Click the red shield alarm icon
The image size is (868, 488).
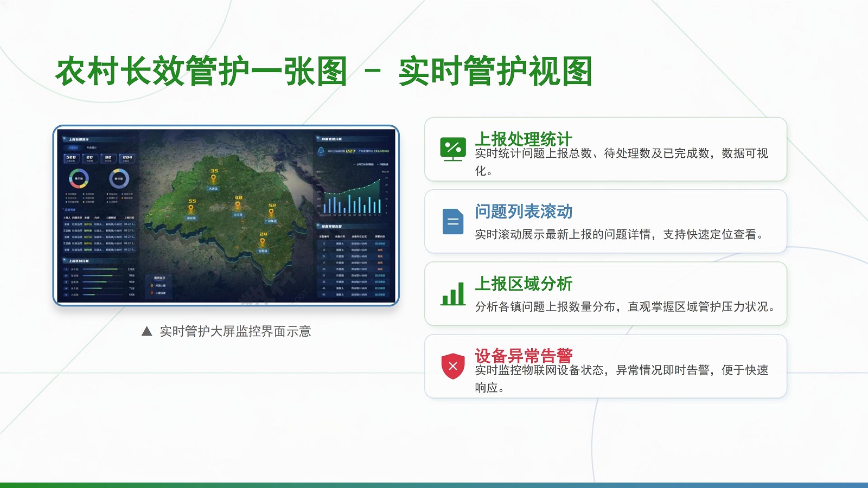(x=453, y=366)
